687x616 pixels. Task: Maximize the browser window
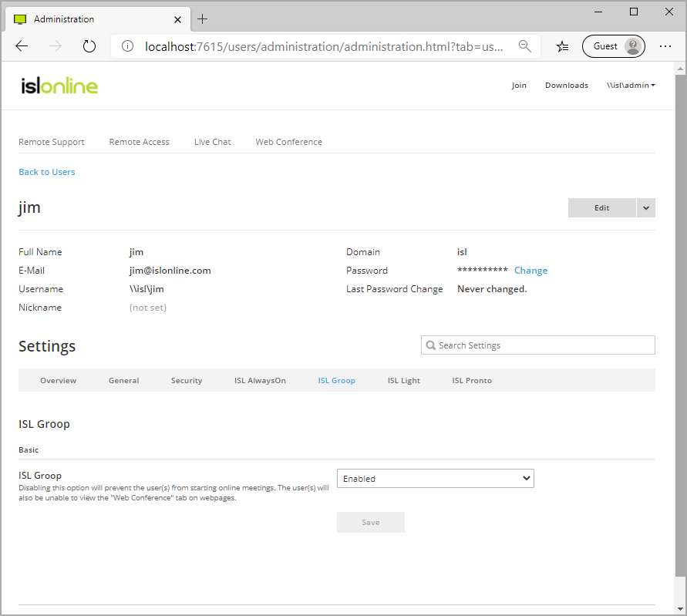pos(634,12)
